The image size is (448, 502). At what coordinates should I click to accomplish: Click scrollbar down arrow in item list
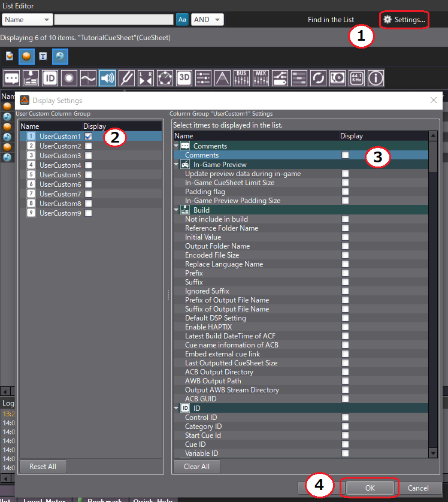(433, 453)
